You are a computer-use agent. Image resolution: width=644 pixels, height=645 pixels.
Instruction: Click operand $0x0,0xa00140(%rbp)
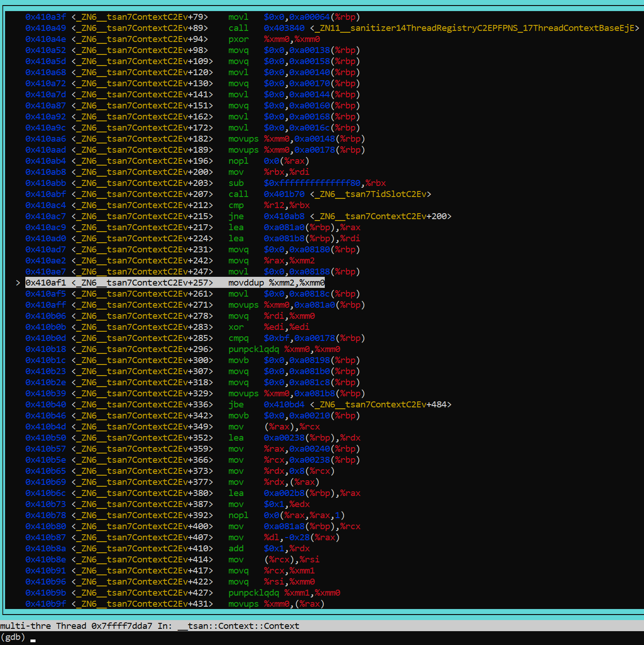pyautogui.click(x=312, y=72)
